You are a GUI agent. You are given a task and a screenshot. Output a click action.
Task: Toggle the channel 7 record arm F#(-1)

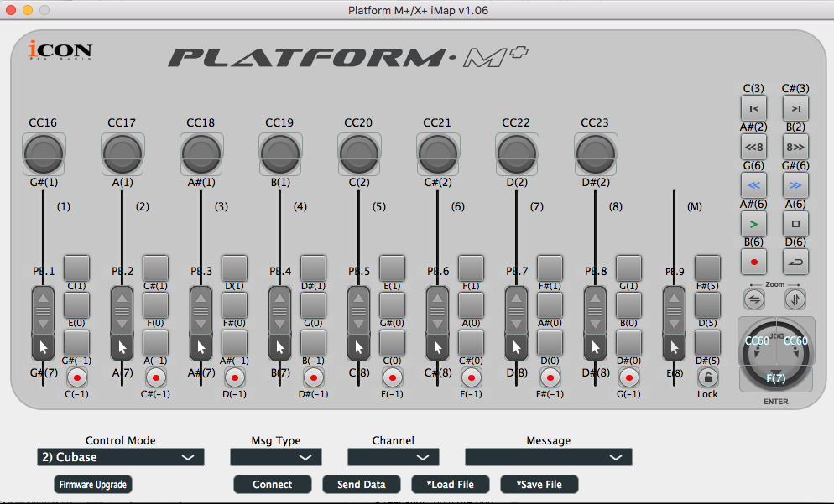(550, 378)
